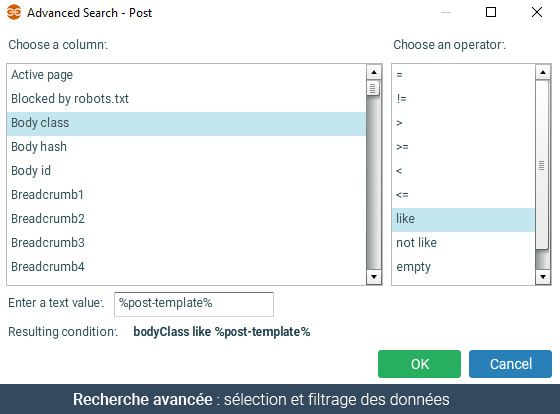Select the Breadcrumb1 column
Image resolution: width=560 pixels, height=414 pixels.
[x=186, y=195]
